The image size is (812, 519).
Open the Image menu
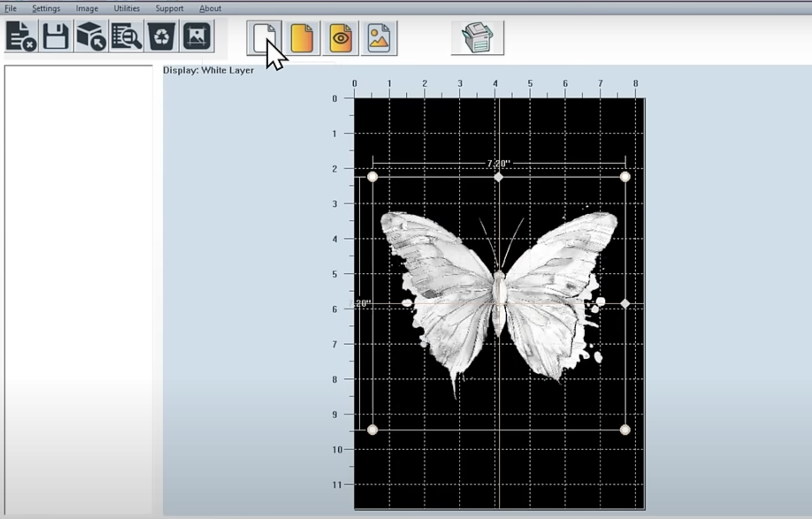[87, 8]
